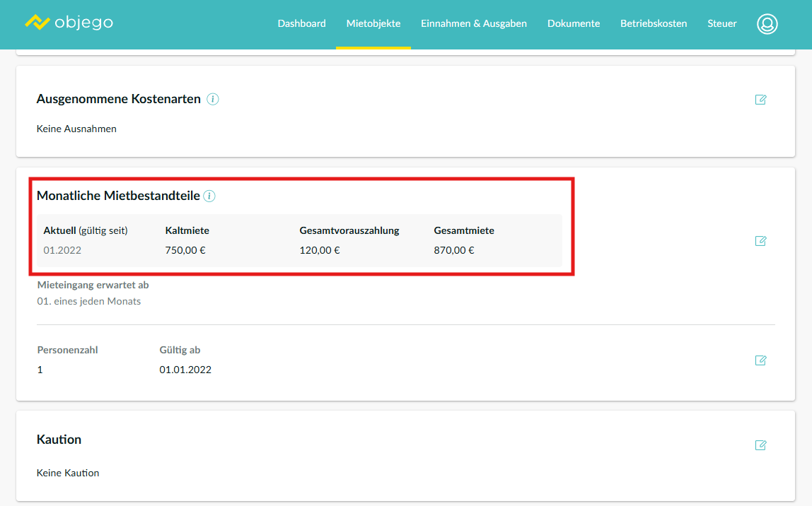Select the Mietobjekte tab
The height and width of the screenshot is (506, 812).
pyautogui.click(x=373, y=23)
